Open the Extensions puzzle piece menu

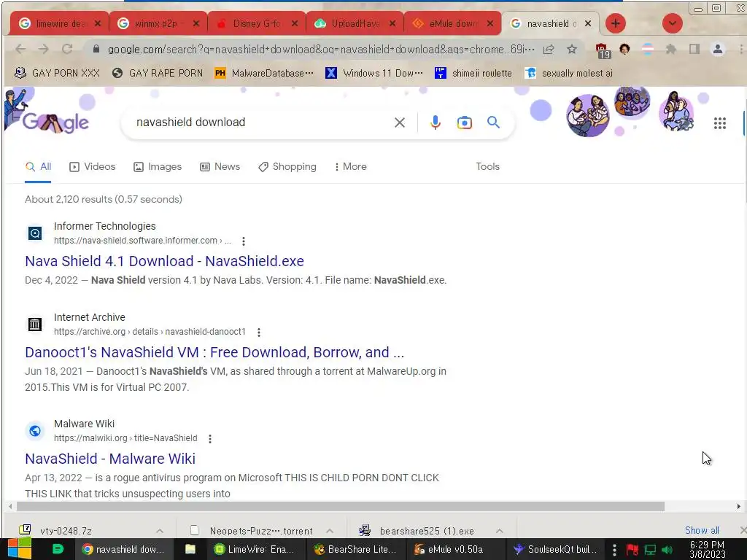pos(671,49)
